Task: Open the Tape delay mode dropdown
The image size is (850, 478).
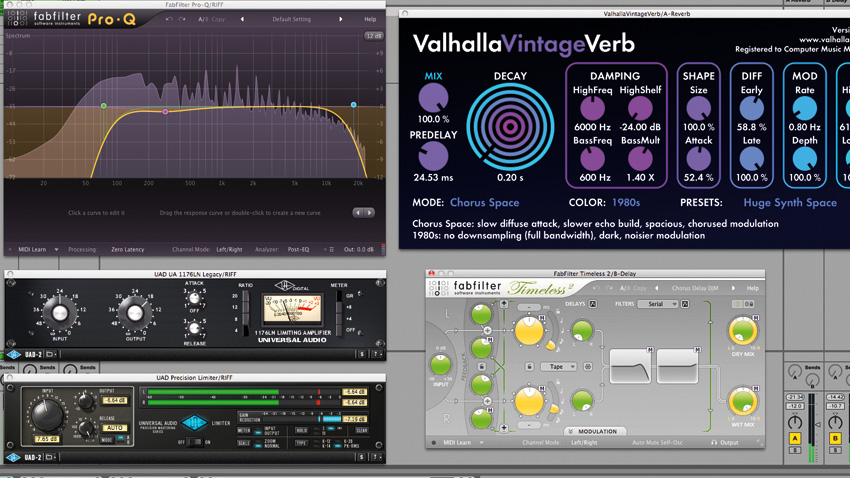Action: pos(558,367)
